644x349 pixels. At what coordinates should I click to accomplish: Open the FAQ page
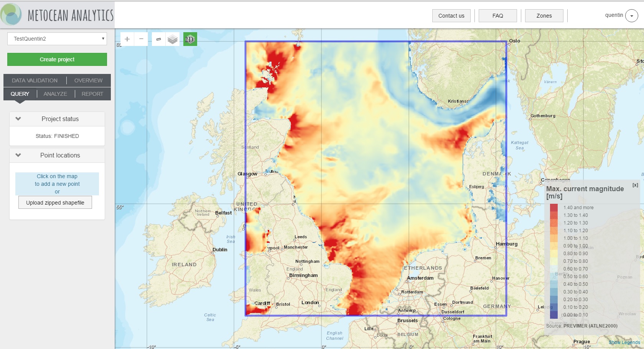[498, 16]
